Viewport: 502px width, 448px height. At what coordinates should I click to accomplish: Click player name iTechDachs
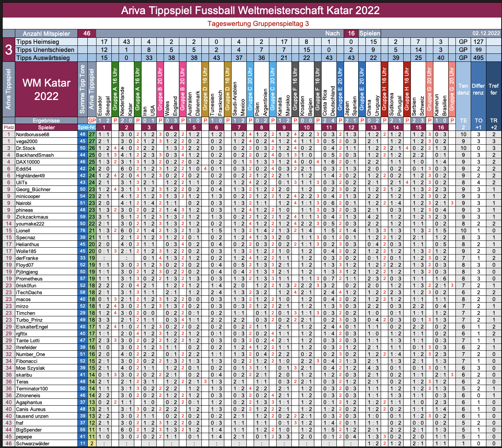(29, 292)
